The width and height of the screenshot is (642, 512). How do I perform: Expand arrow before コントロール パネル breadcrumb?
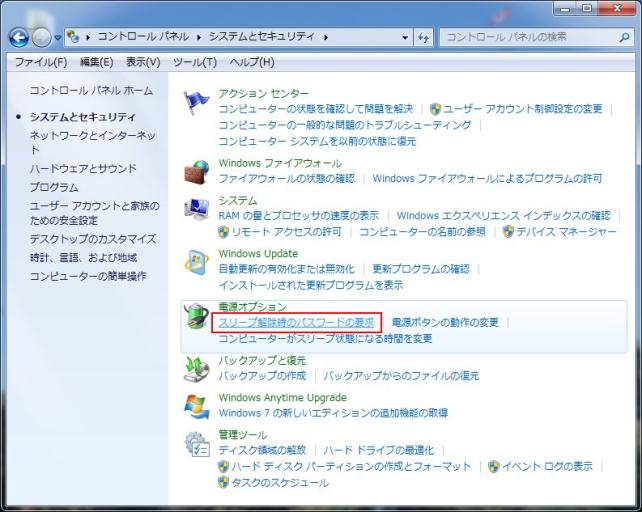88,37
